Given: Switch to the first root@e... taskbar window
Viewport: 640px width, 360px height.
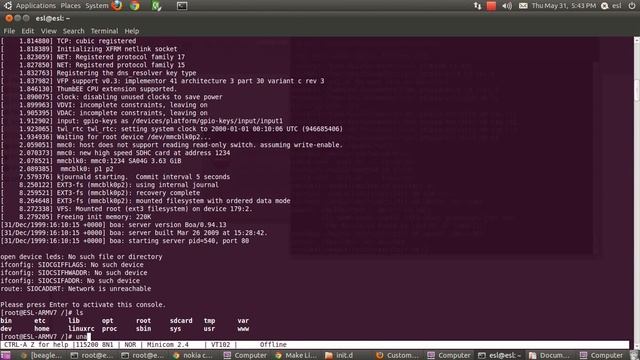Looking at the screenshot, I should point(91,355).
